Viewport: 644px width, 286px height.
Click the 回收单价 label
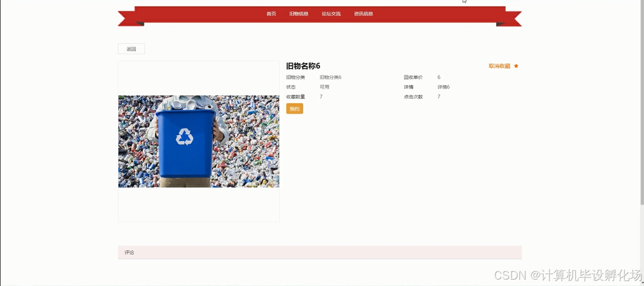413,77
